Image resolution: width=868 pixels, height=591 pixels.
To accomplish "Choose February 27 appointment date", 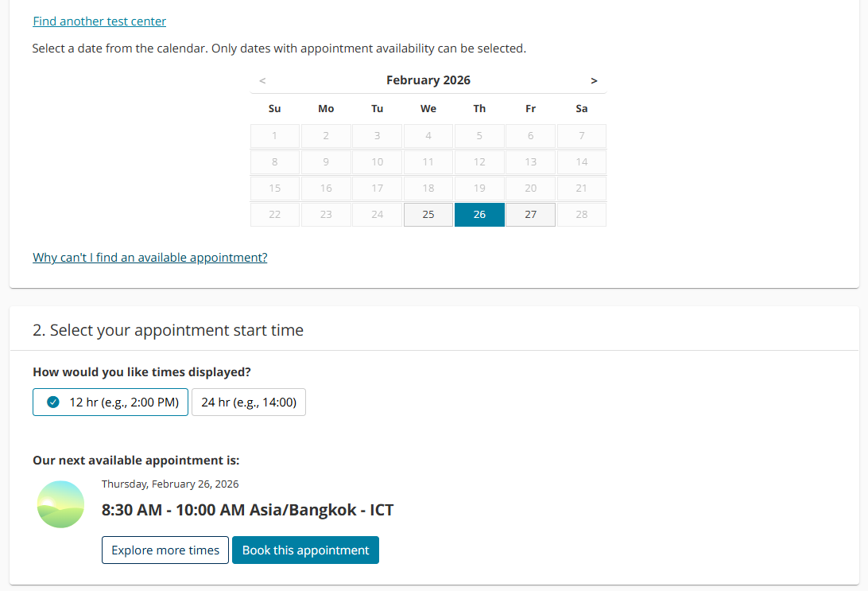I will [530, 215].
